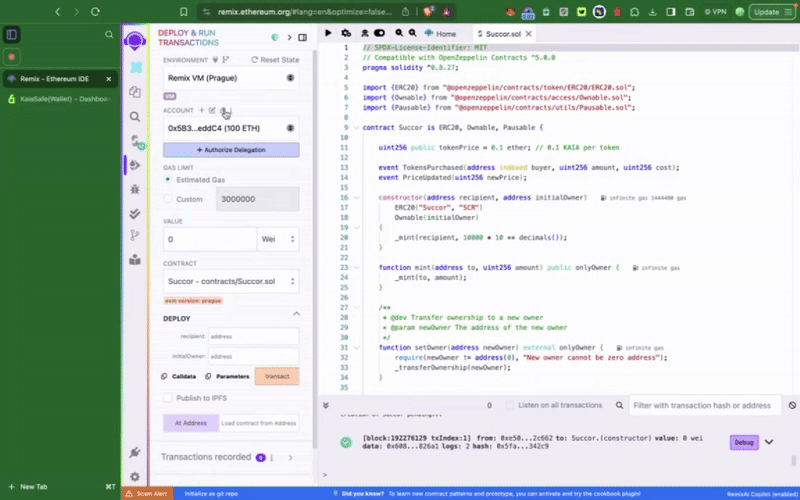Switch to the Home editor tab
This screenshot has width=800, height=500.
point(440,34)
